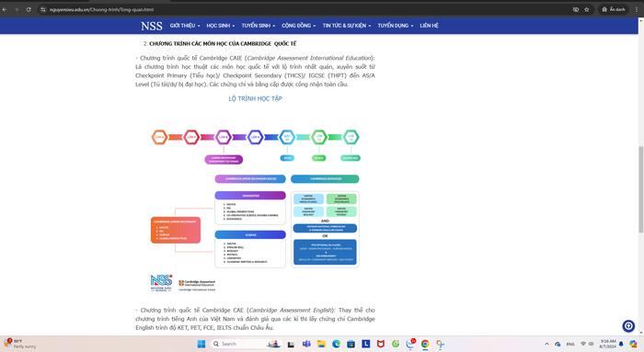Open the Chrome three-dot menu

pos(637,9)
